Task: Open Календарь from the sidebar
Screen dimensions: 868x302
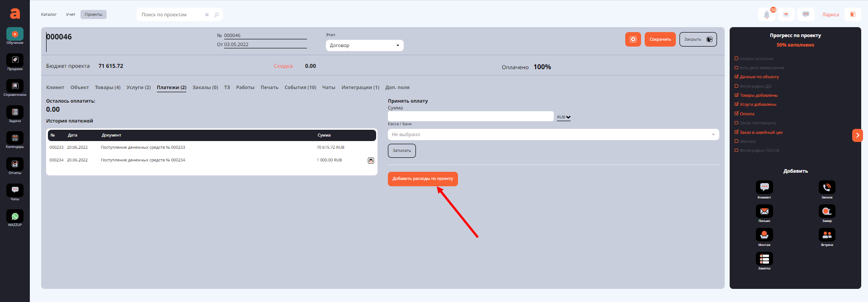Action: click(x=15, y=138)
